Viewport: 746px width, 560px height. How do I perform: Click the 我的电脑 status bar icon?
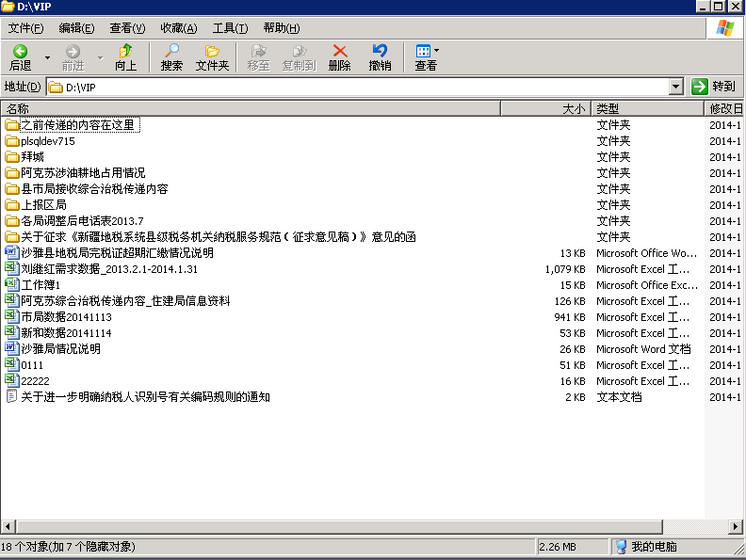[621, 547]
